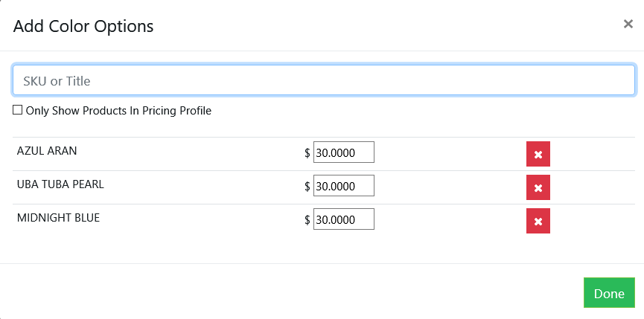The image size is (644, 319).
Task: Focus the SKU or Title search field
Action: pyautogui.click(x=323, y=80)
